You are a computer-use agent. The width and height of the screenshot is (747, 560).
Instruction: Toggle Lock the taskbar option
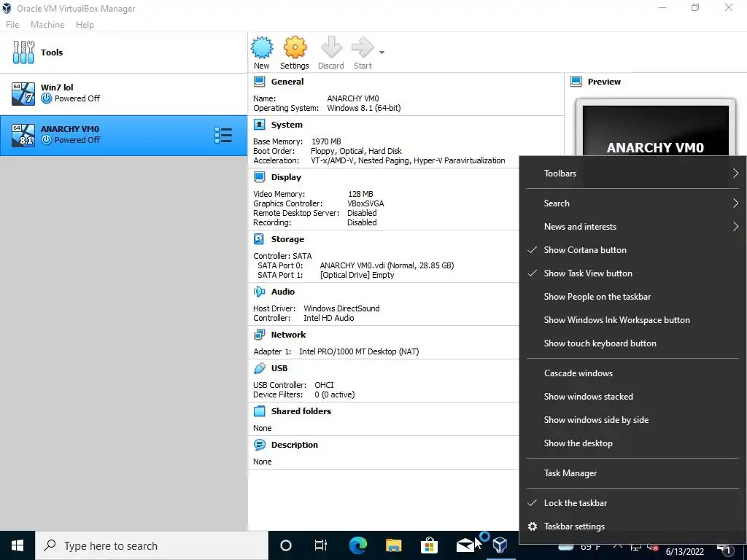click(x=632, y=503)
